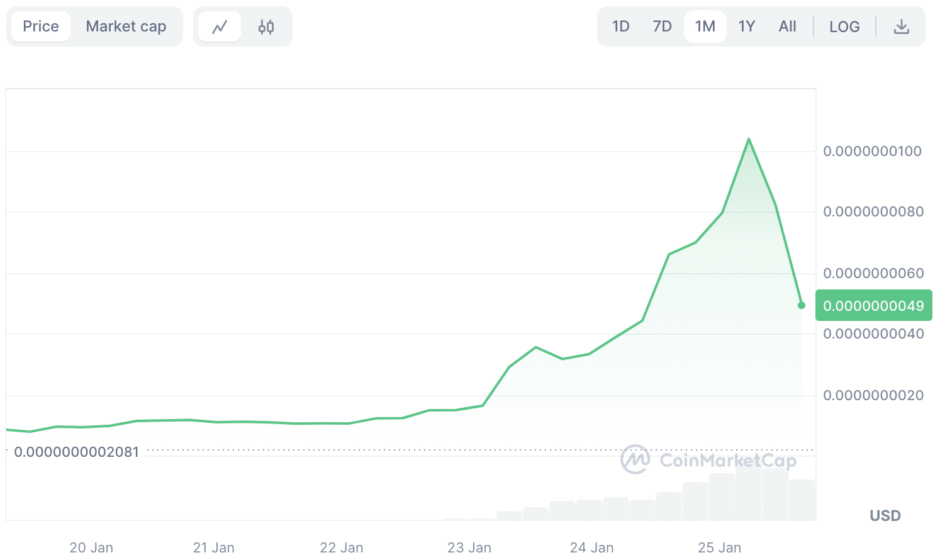Set range to 1Y
The width and height of the screenshot is (940, 560).
[746, 26]
